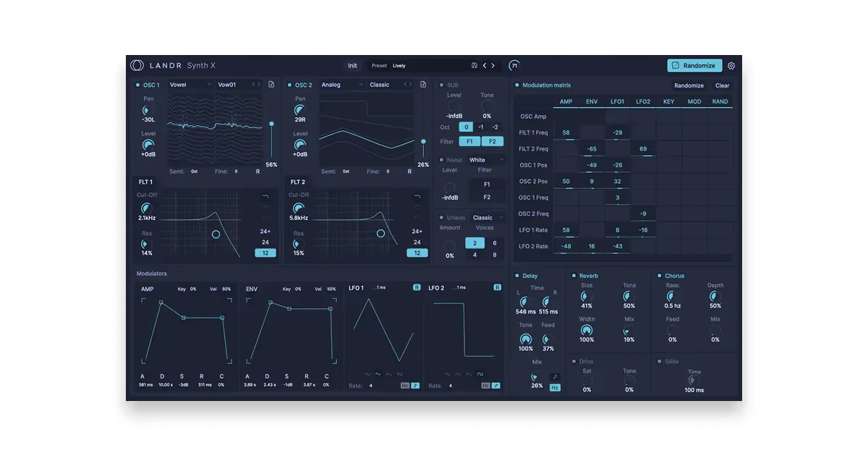Toggle the Reverb effect
The image size is (868, 456).
(574, 276)
